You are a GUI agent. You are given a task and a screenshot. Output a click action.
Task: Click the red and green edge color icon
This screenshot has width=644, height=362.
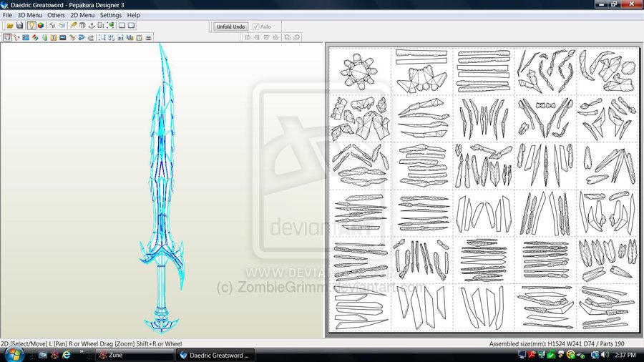(35, 37)
